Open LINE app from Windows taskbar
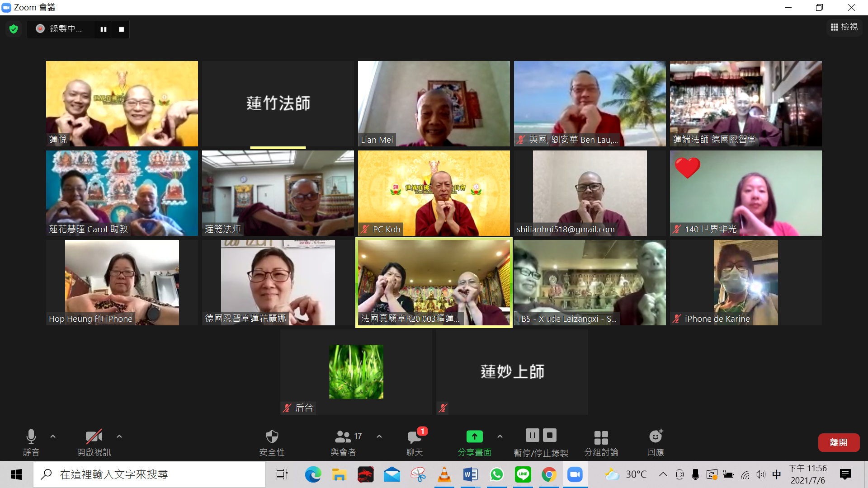 (523, 474)
